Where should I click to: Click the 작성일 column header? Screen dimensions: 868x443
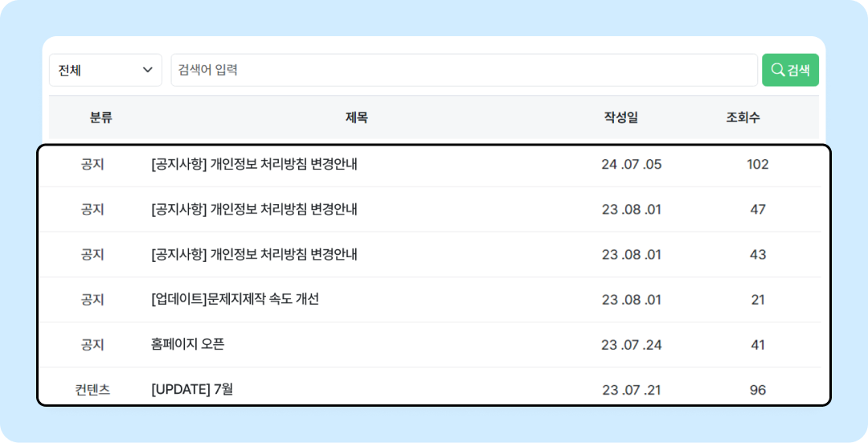coord(621,117)
